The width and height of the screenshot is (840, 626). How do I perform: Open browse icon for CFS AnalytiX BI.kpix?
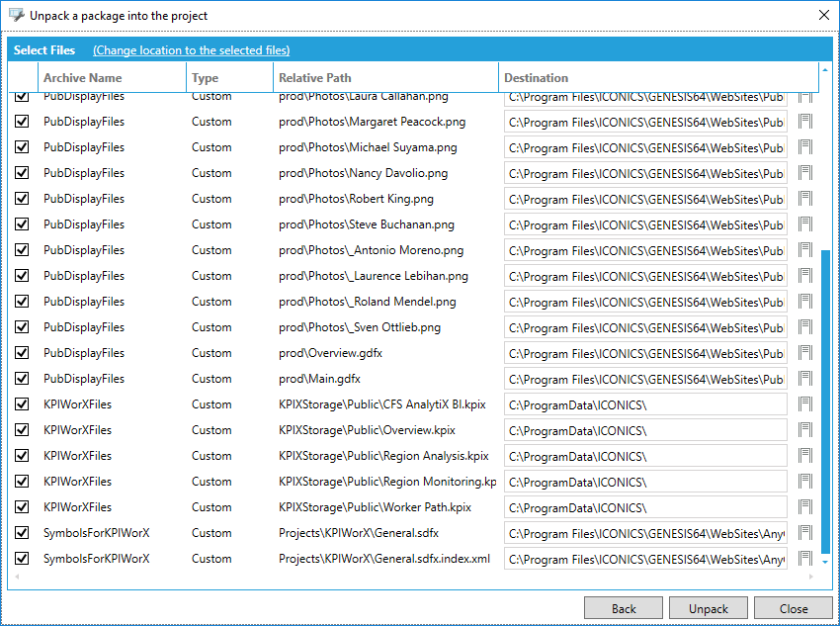(804, 404)
